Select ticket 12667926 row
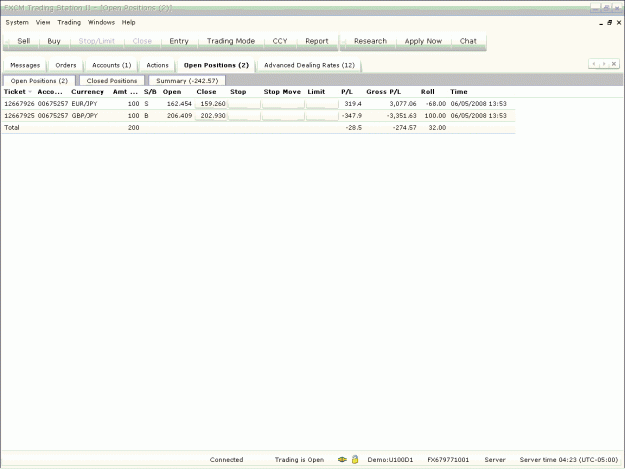Image resolution: width=625 pixels, height=469 pixels. pyautogui.click(x=259, y=104)
